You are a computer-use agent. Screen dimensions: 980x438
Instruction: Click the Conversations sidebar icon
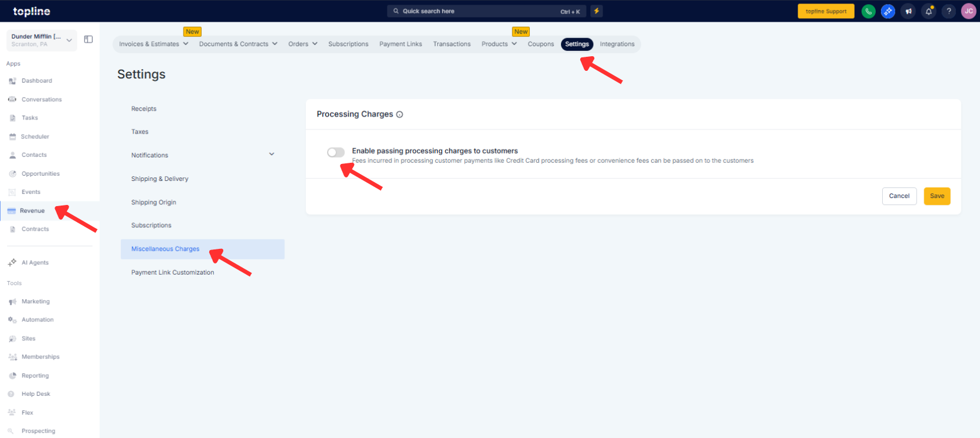coord(12,100)
